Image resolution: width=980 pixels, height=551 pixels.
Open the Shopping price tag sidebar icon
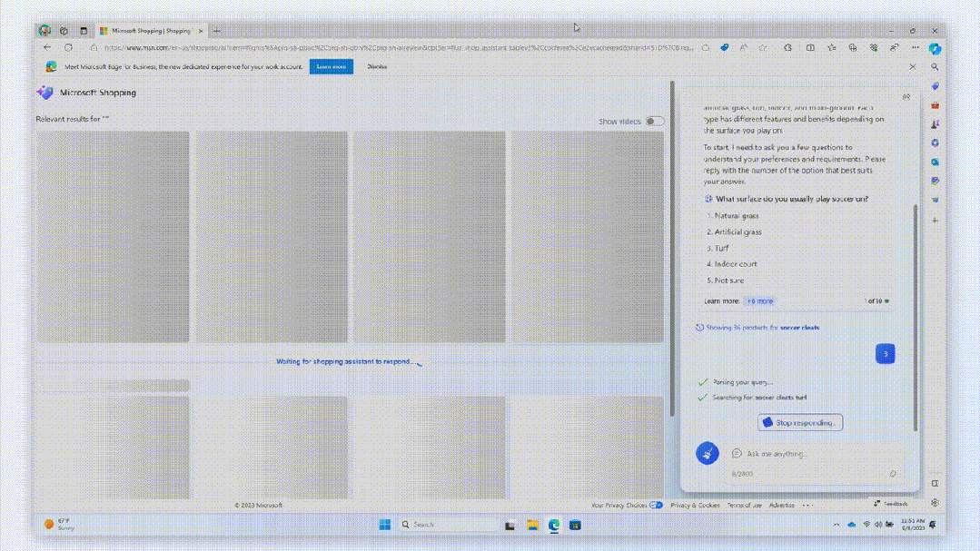(x=935, y=86)
